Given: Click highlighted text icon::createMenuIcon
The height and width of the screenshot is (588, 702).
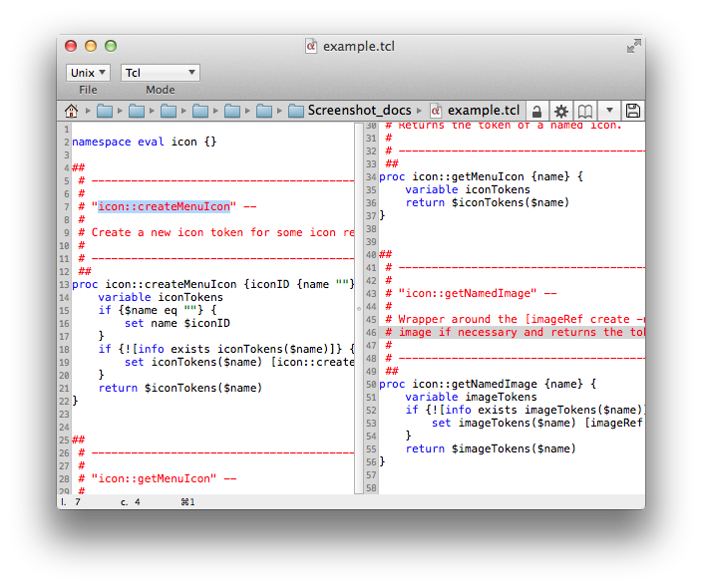Looking at the screenshot, I should tap(165, 206).
